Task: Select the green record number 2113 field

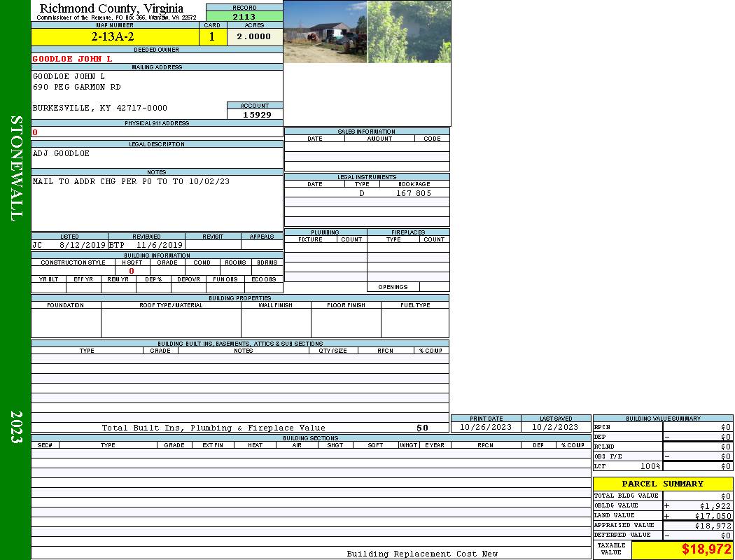Action: pyautogui.click(x=244, y=17)
